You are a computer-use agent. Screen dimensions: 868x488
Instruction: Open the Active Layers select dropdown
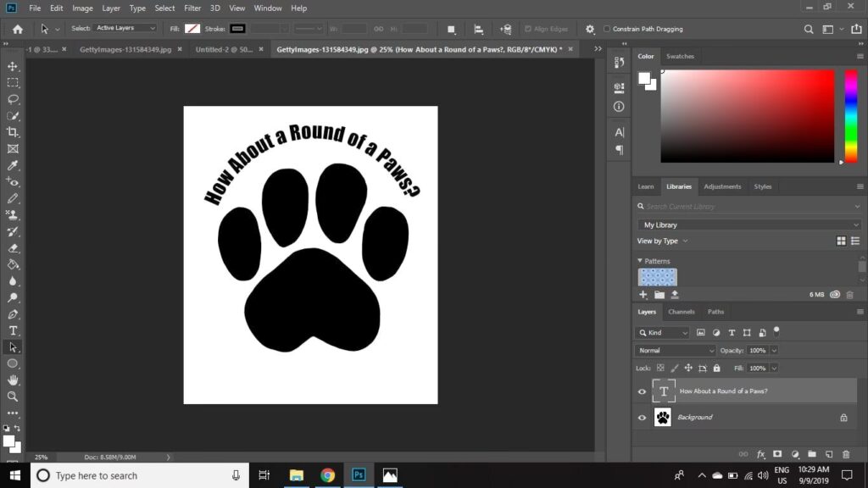[125, 29]
